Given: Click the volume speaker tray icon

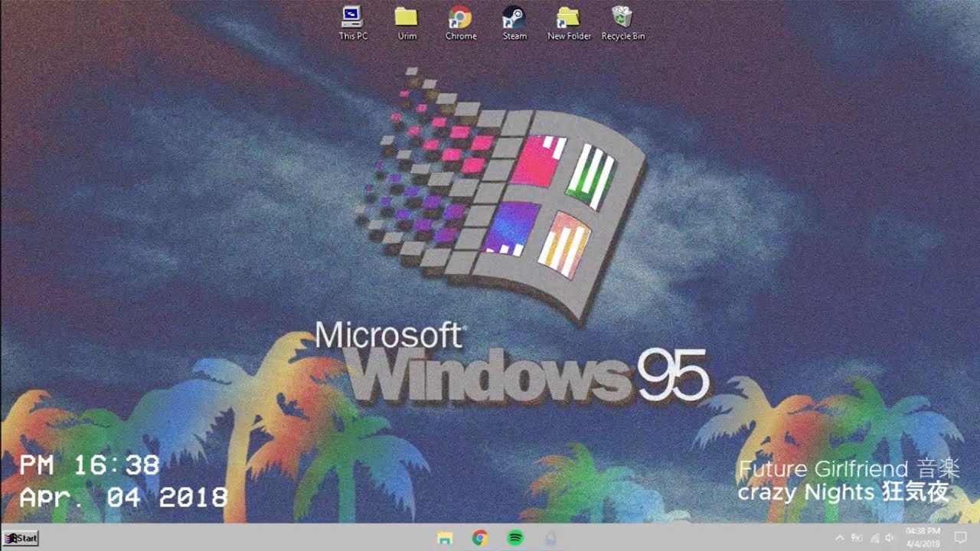Looking at the screenshot, I should click(x=890, y=538).
